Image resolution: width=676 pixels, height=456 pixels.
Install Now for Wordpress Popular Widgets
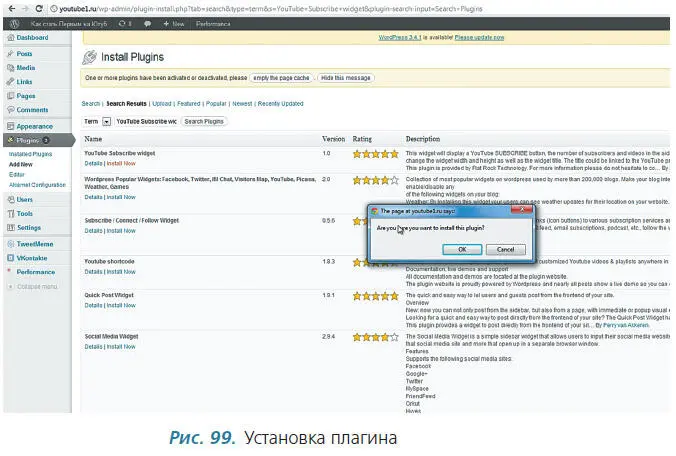pyautogui.click(x=121, y=197)
